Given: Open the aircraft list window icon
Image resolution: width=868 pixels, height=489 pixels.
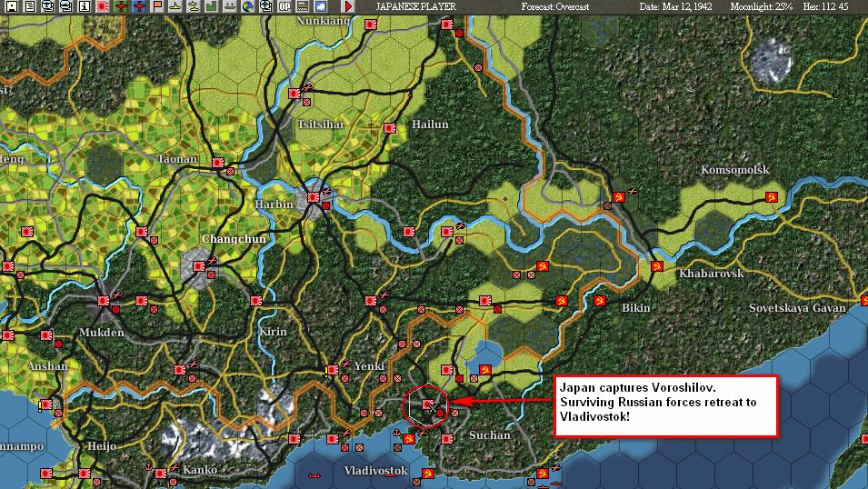Looking at the screenshot, I should pyautogui.click(x=47, y=6).
